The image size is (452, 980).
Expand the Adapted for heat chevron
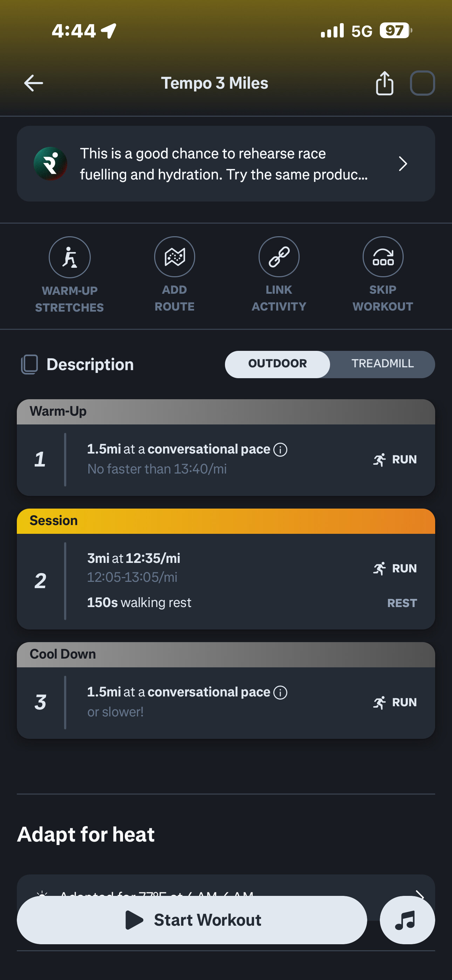419,894
